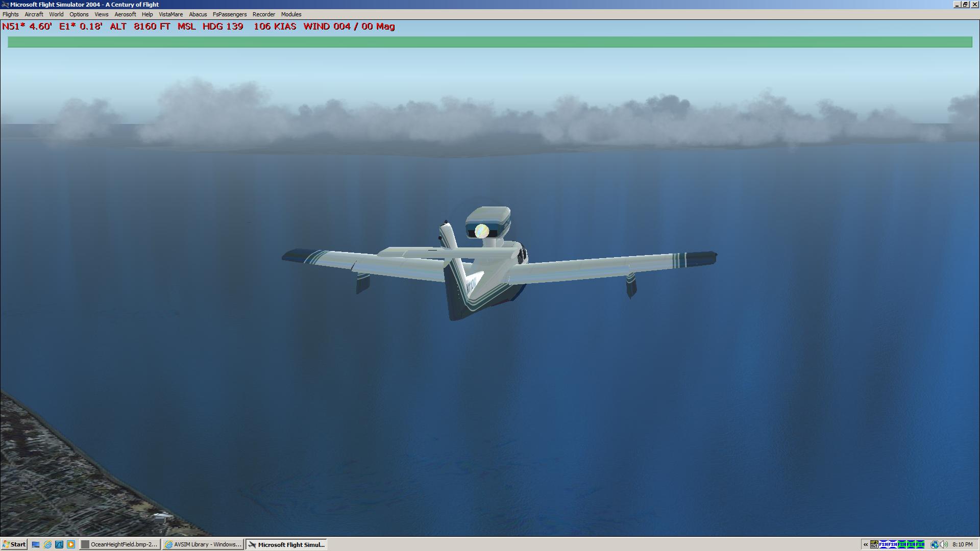Click the network connection tray icon
This screenshot has width=980, height=551.
935,544
